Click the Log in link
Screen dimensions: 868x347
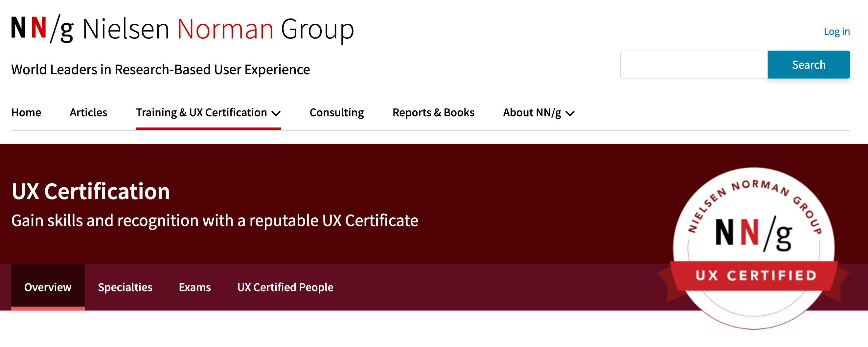coord(837,31)
